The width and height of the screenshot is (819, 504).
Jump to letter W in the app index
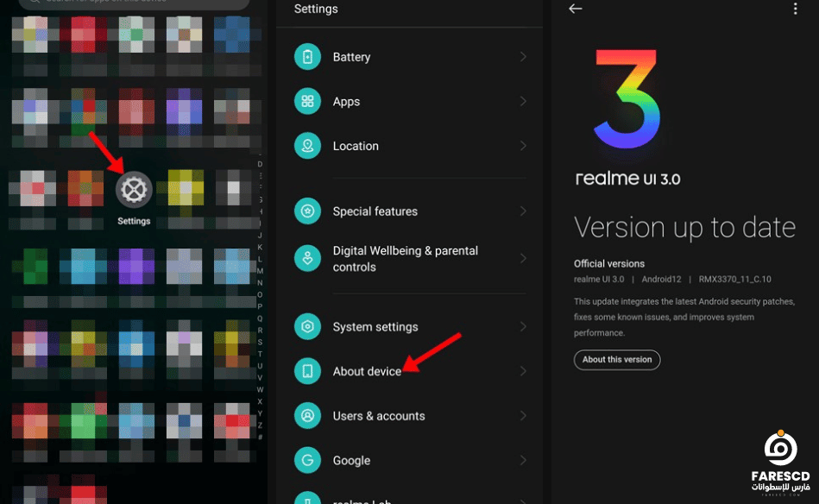click(260, 389)
